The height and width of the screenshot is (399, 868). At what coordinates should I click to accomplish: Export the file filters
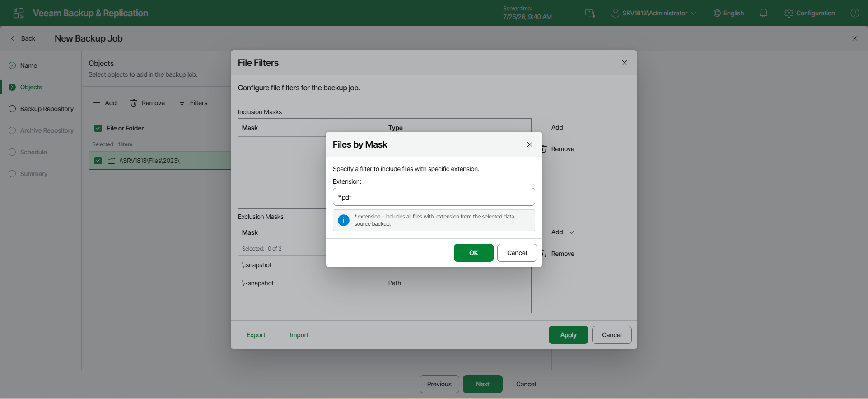click(256, 335)
